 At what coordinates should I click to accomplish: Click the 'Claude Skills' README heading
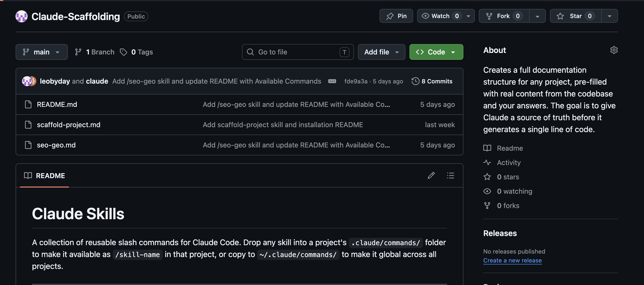[x=78, y=214]
